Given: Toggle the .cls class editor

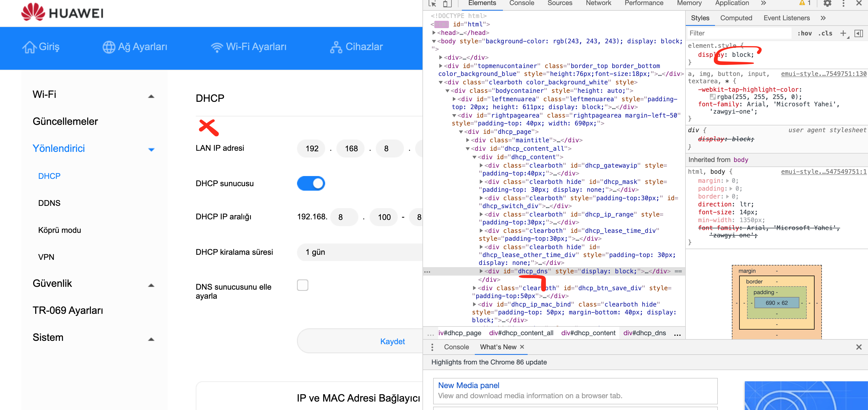Looking at the screenshot, I should pyautogui.click(x=825, y=33).
